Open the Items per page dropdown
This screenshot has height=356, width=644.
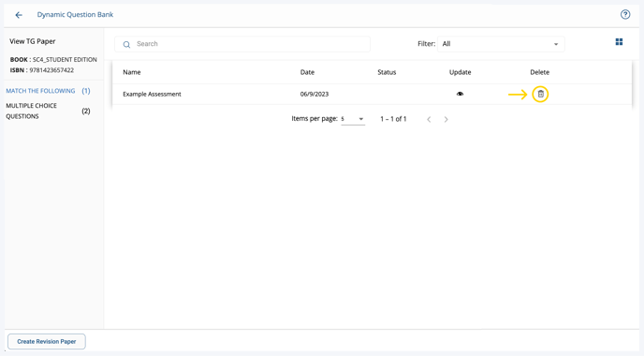coord(353,119)
